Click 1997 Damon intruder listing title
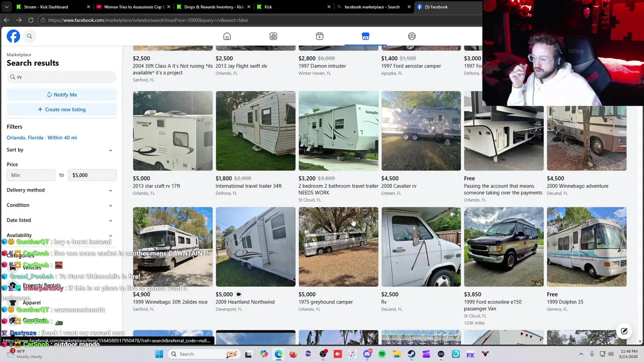 [x=322, y=66]
